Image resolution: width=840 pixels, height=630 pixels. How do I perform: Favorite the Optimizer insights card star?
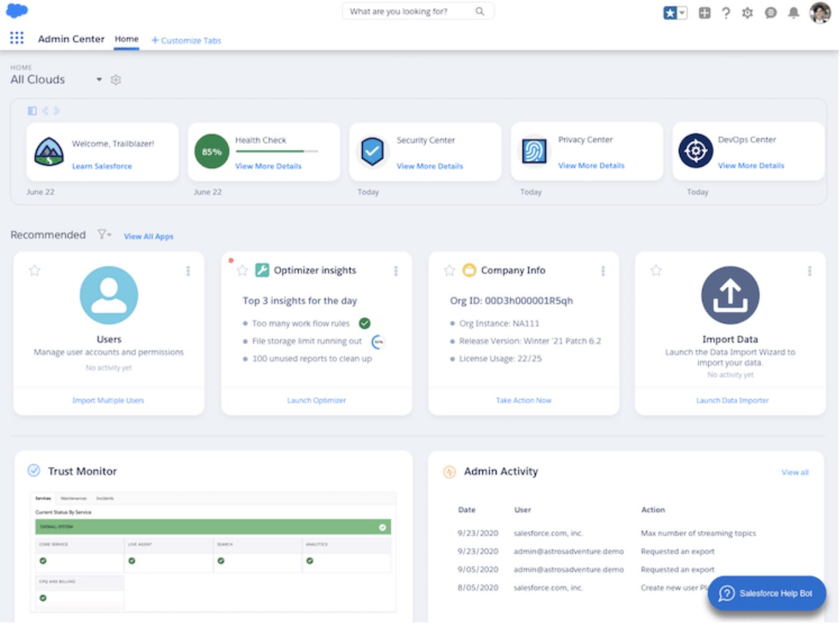[242, 270]
